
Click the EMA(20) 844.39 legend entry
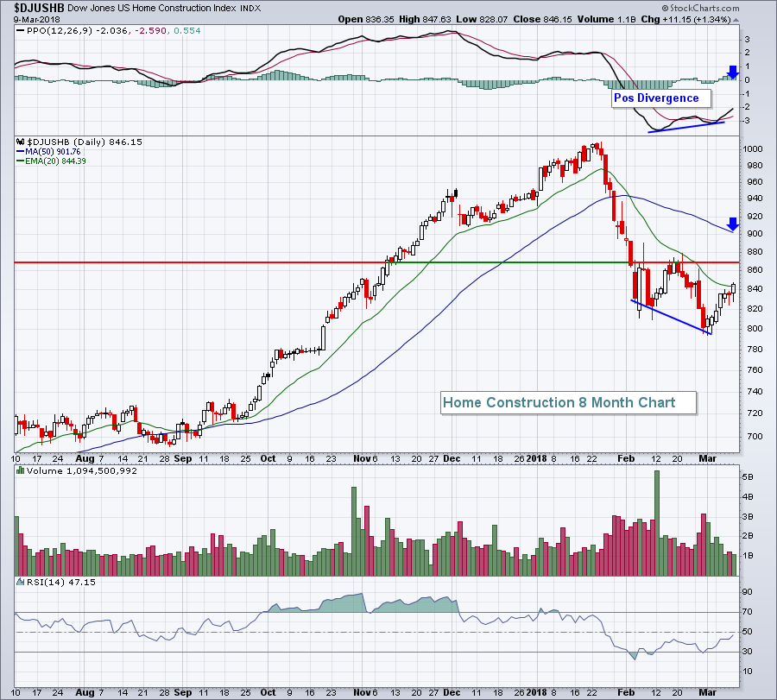(51, 161)
